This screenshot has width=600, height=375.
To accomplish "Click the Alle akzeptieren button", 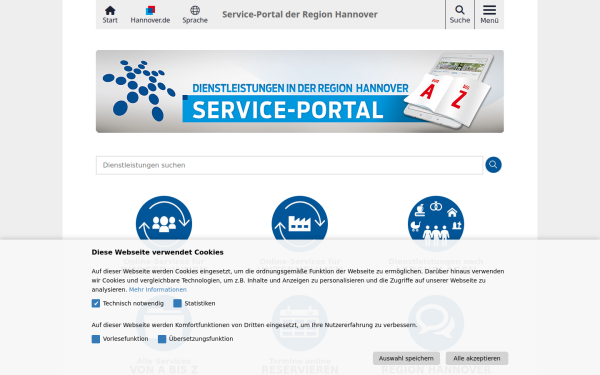I will (477, 359).
